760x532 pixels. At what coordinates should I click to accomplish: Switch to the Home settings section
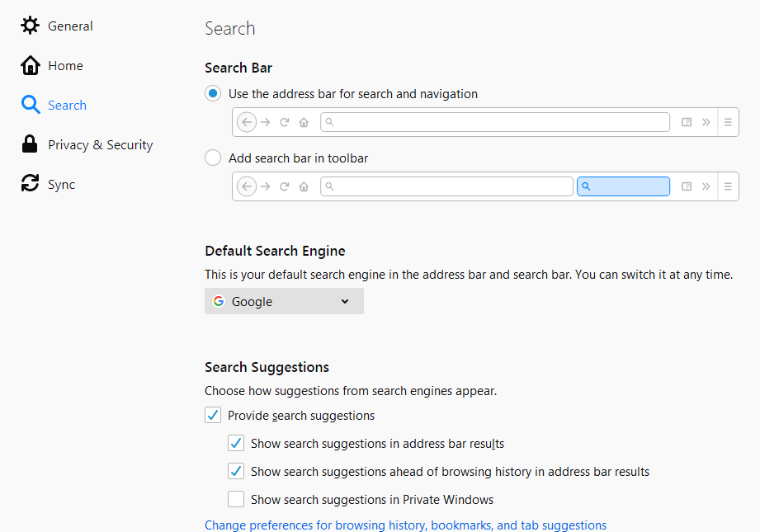pos(66,65)
